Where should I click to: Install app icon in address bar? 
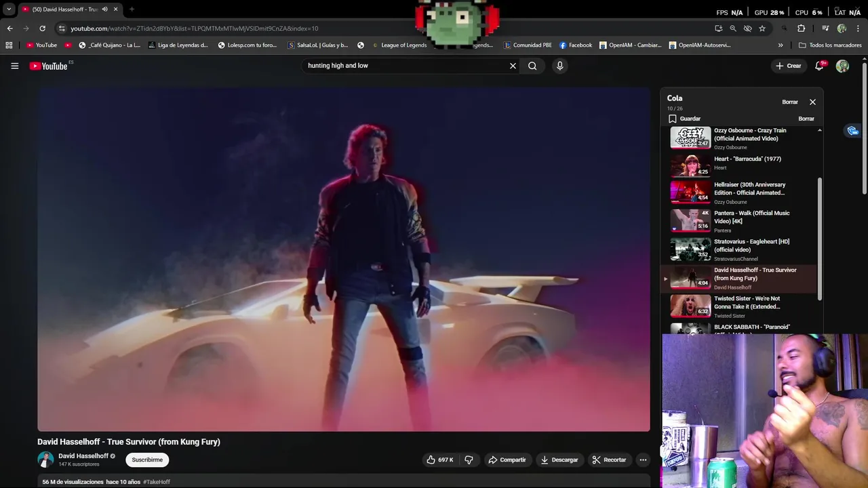click(718, 28)
